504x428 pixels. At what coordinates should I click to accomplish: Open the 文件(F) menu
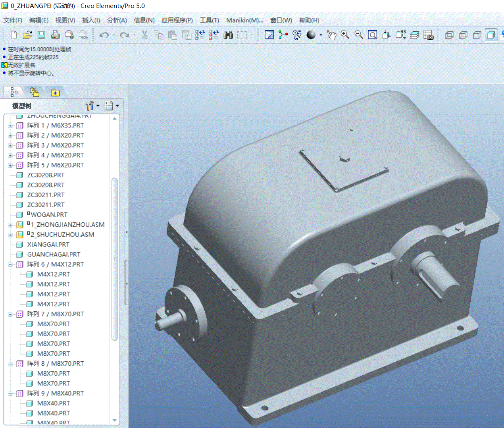13,20
